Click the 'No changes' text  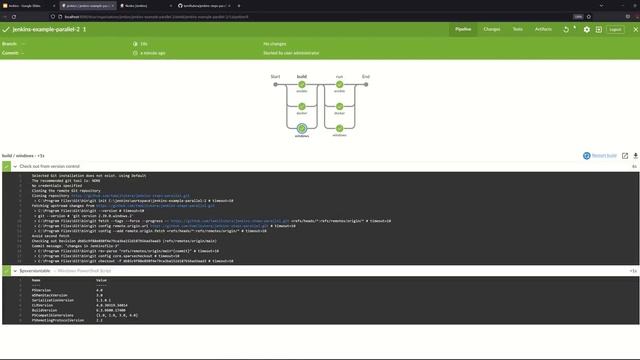point(275,44)
